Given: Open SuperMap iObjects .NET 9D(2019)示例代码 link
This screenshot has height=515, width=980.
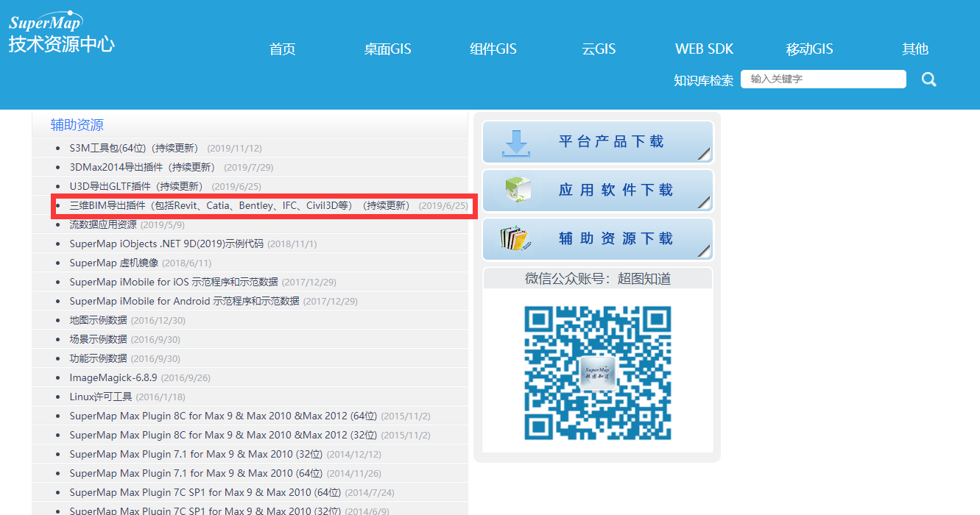Looking at the screenshot, I should pos(166,244).
